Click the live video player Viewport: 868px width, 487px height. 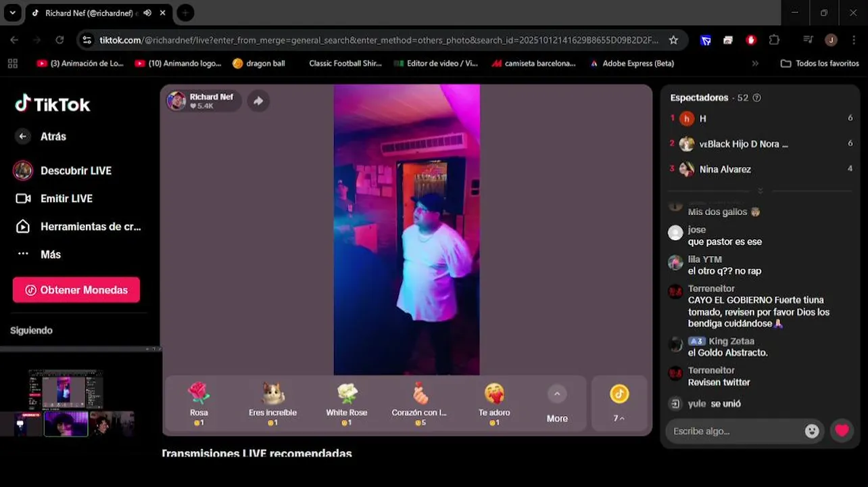406,229
